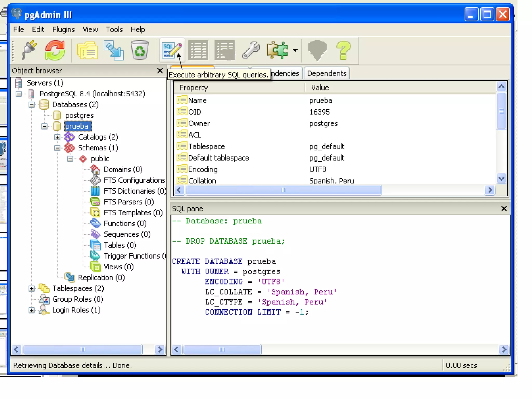Image resolution: width=532 pixels, height=399 pixels.
Task: Collapse the Schemas (1) node
Action: tap(57, 148)
